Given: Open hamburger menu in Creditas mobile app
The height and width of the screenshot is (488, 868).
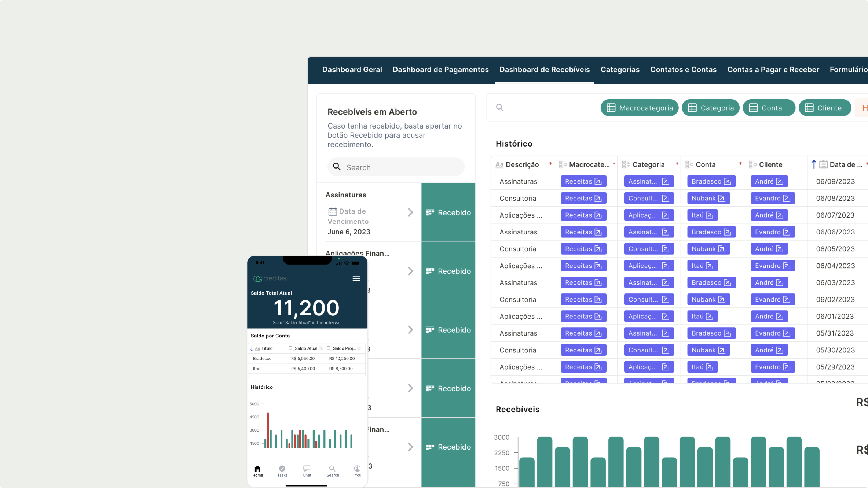Looking at the screenshot, I should [356, 279].
